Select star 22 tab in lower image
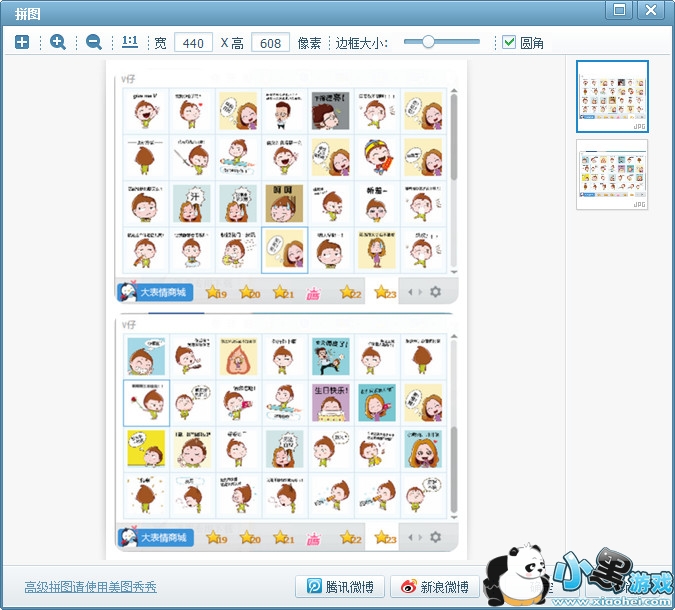This screenshot has height=610, width=675. tap(350, 538)
